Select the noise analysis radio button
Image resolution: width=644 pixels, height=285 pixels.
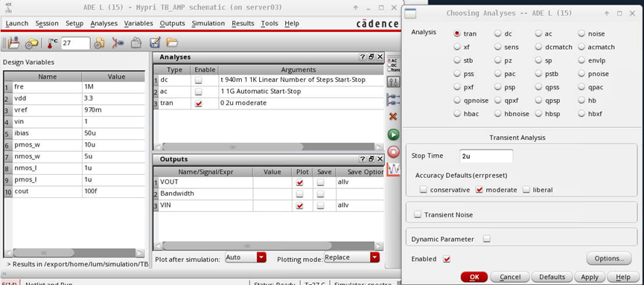581,33
